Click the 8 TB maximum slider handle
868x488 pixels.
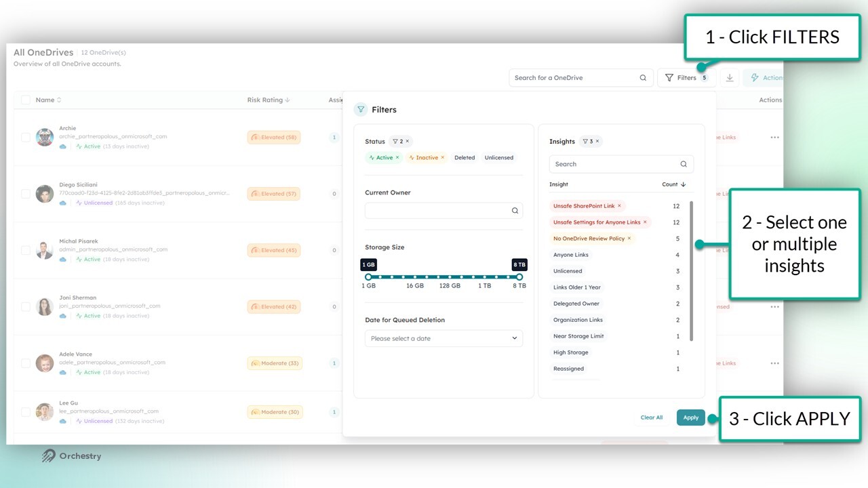(519, 277)
